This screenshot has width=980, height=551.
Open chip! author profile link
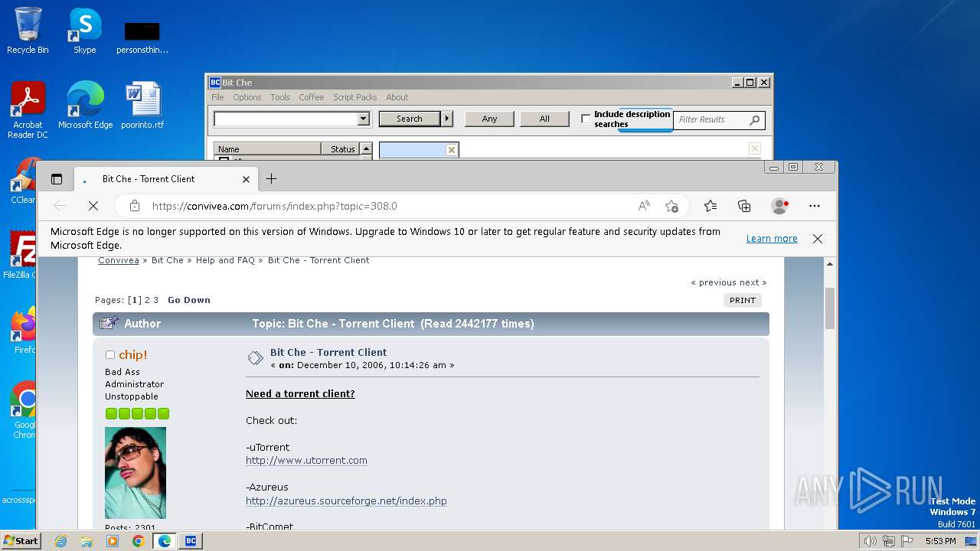133,355
